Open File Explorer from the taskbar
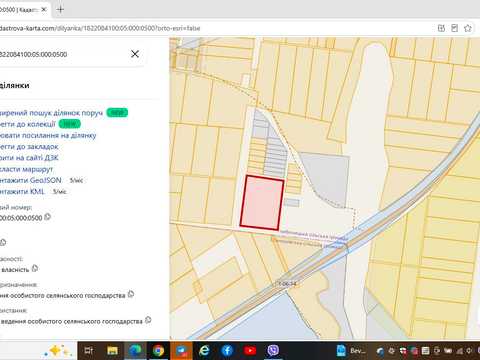480x360 pixels. click(113, 350)
